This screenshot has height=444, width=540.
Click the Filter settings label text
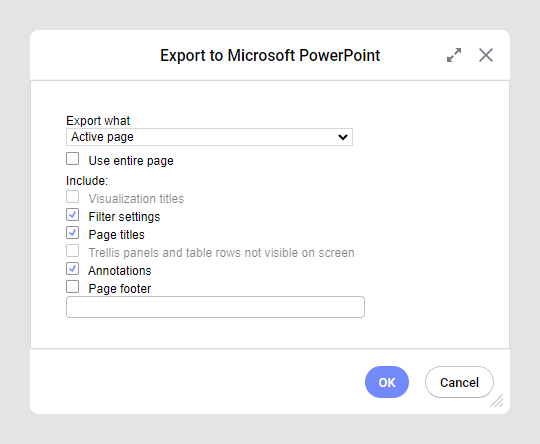[x=124, y=217]
